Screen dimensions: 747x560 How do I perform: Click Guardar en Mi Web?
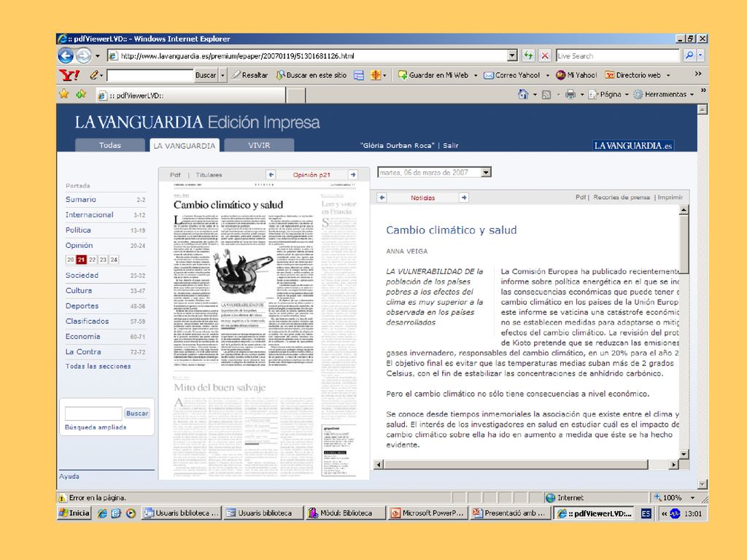point(433,75)
